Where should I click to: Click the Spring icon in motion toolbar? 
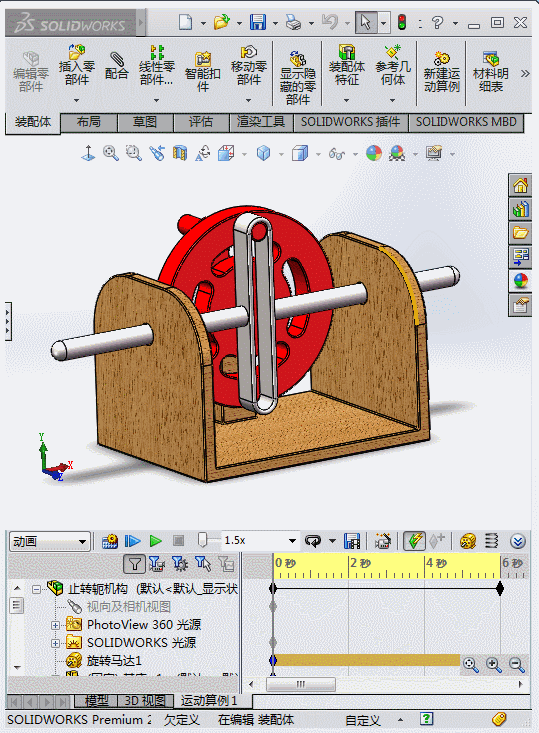[491, 541]
